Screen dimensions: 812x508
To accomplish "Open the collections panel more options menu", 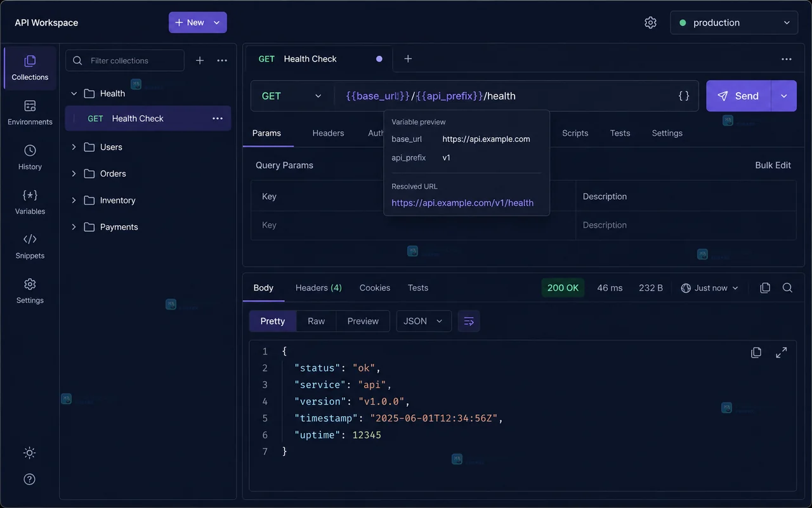I will [222, 60].
